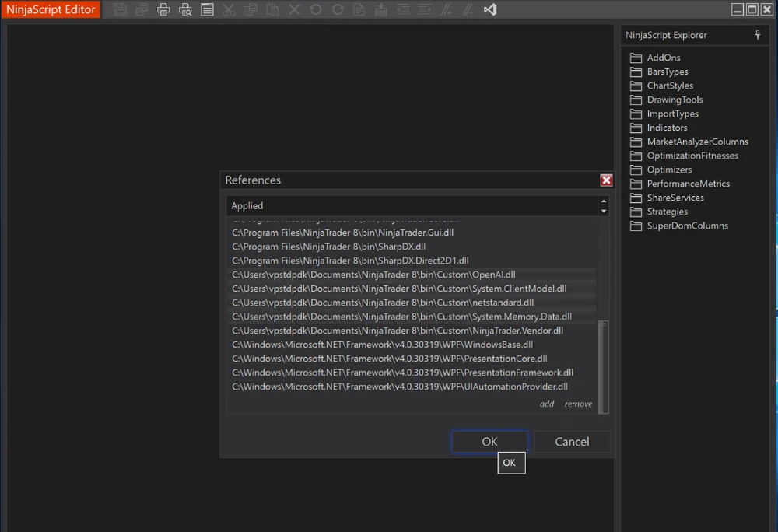
Task: Cancel the References dialog
Action: click(x=572, y=442)
